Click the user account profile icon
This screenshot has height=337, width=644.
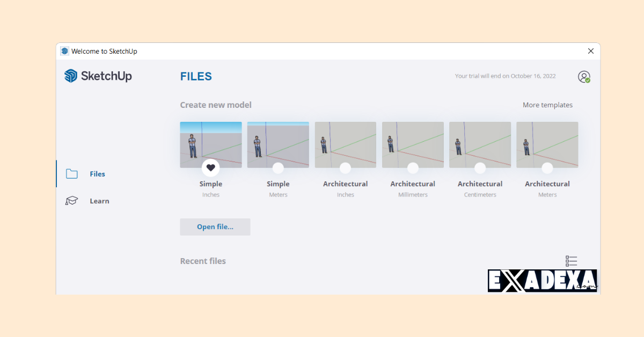(584, 77)
